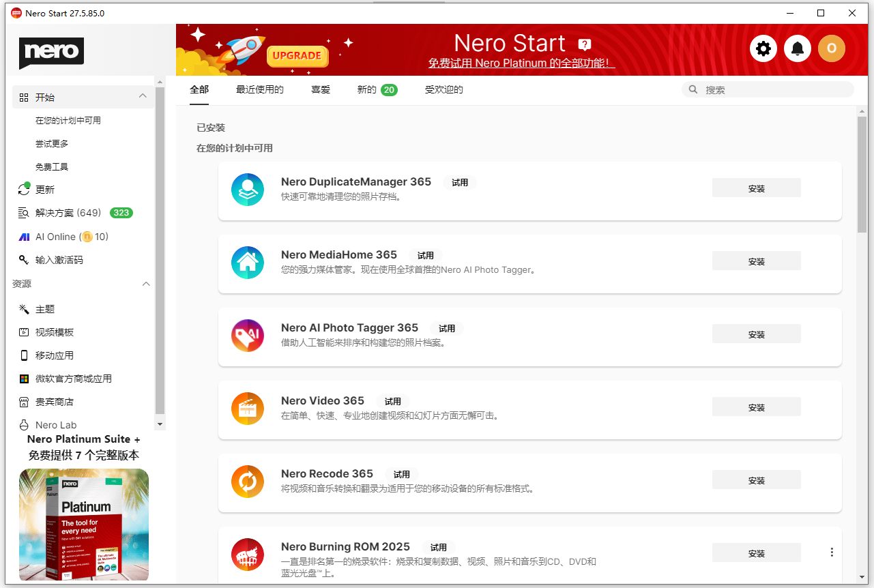The height and width of the screenshot is (588, 874).
Task: Click the Nero logo in the sidebar
Action: point(52,53)
